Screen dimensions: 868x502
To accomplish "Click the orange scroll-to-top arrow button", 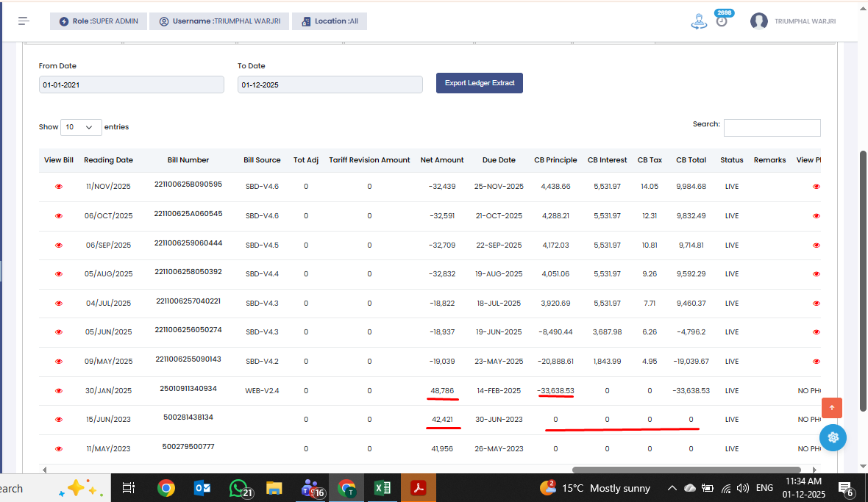I will click(x=832, y=407).
